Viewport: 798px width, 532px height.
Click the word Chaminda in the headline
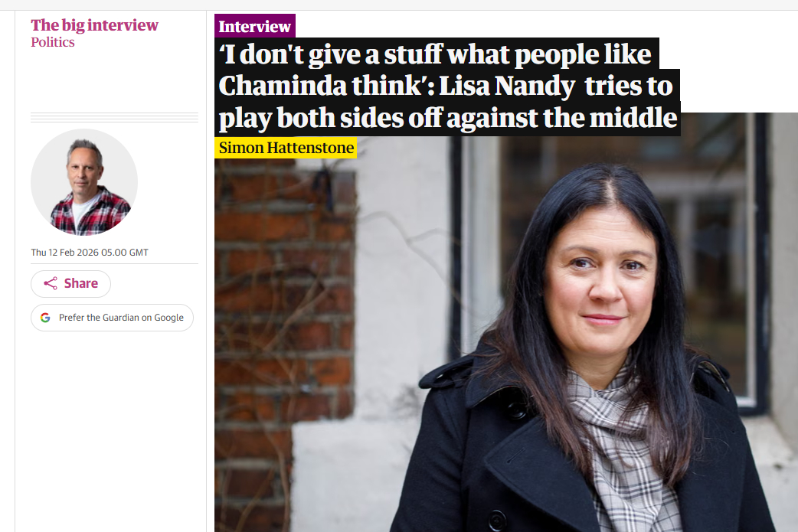[x=283, y=86]
